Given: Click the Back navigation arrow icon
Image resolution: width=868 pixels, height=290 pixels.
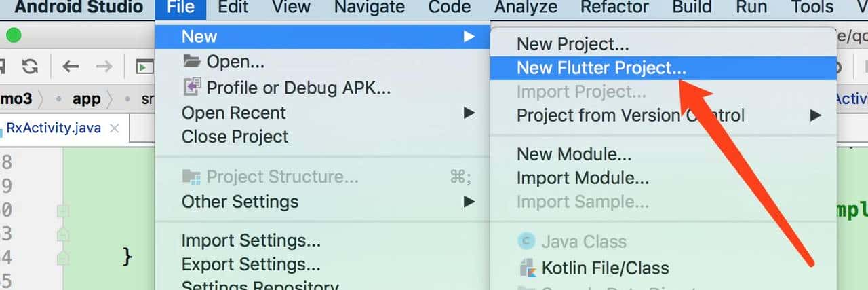Looking at the screenshot, I should tap(71, 67).
